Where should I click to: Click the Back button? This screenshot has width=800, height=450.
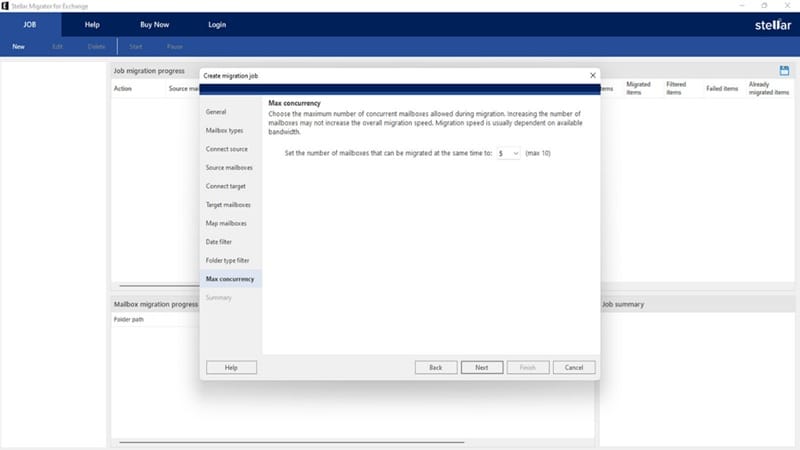436,367
